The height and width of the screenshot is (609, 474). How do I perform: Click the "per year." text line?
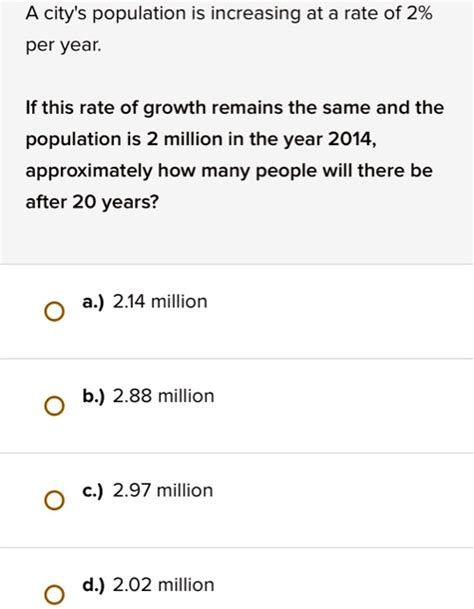click(63, 46)
